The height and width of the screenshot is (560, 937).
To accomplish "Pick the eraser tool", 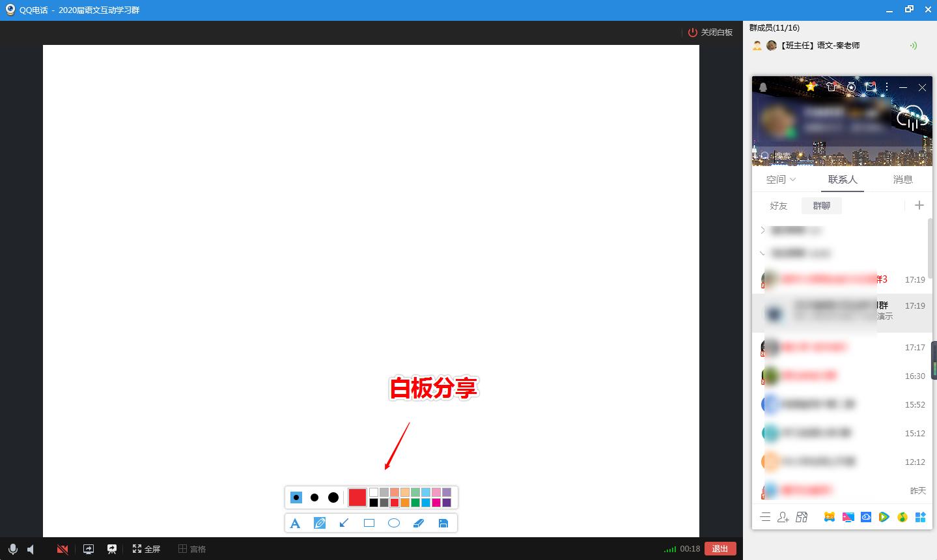I will 418,522.
